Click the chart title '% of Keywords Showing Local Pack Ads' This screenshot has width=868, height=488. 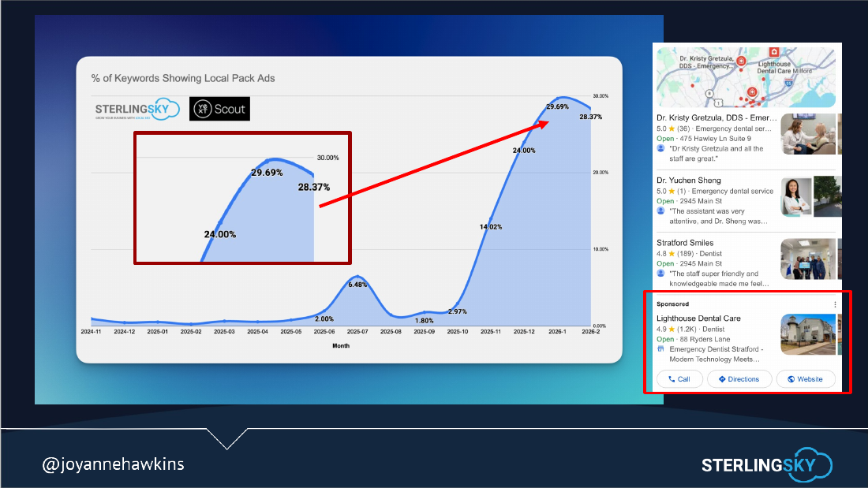coord(183,78)
